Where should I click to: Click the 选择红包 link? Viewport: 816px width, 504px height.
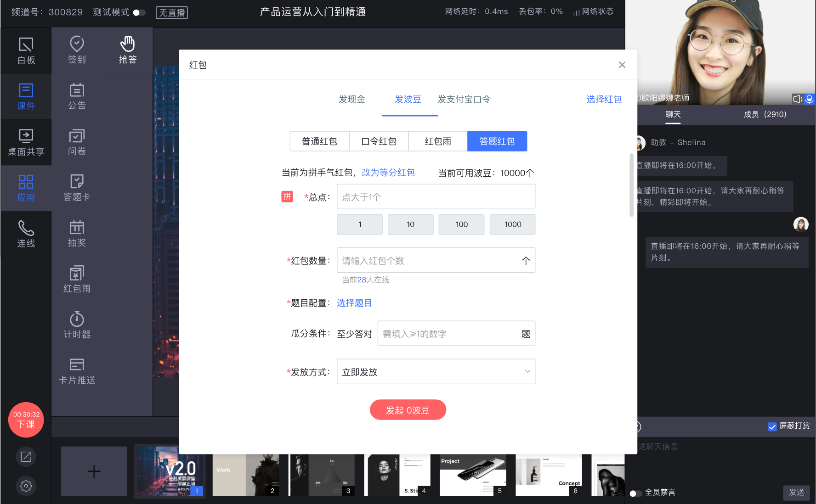(x=604, y=99)
